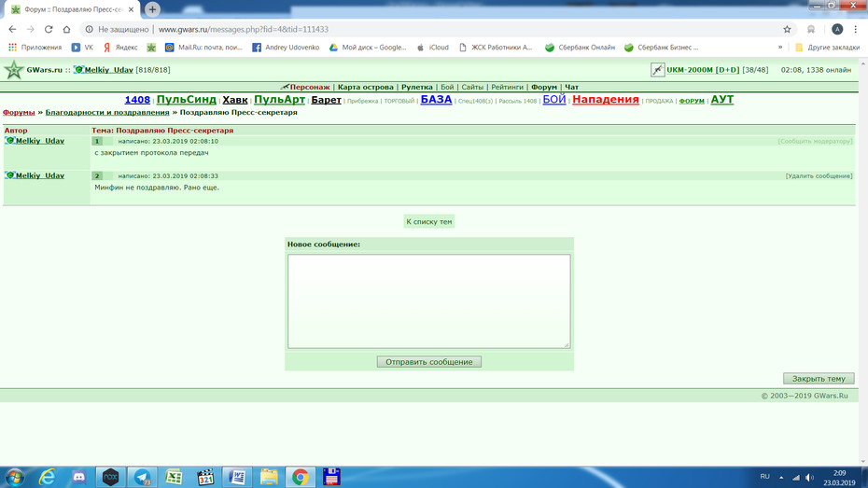Open the blue БОЙ quick link

coord(554,100)
